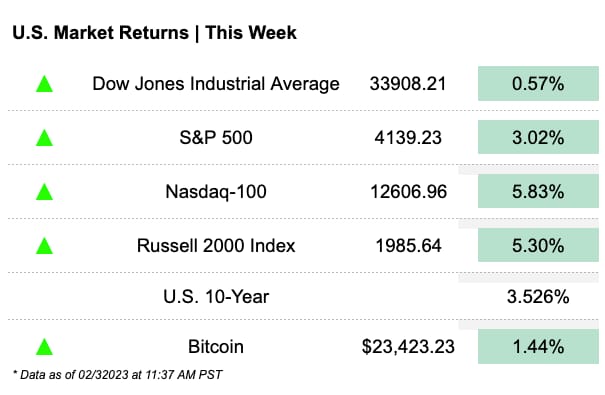Select the U.S. 10-Year label
The width and height of the screenshot is (605, 395).
click(216, 297)
